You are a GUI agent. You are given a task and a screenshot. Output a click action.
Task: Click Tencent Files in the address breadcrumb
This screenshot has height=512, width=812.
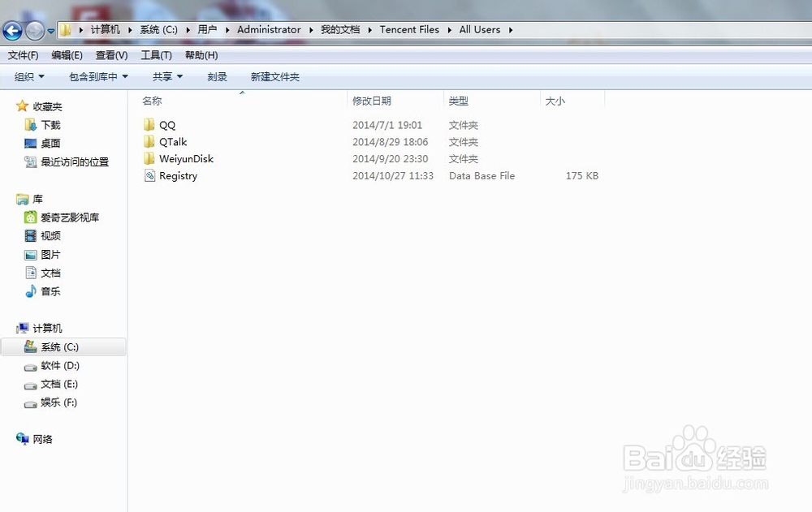coord(409,29)
